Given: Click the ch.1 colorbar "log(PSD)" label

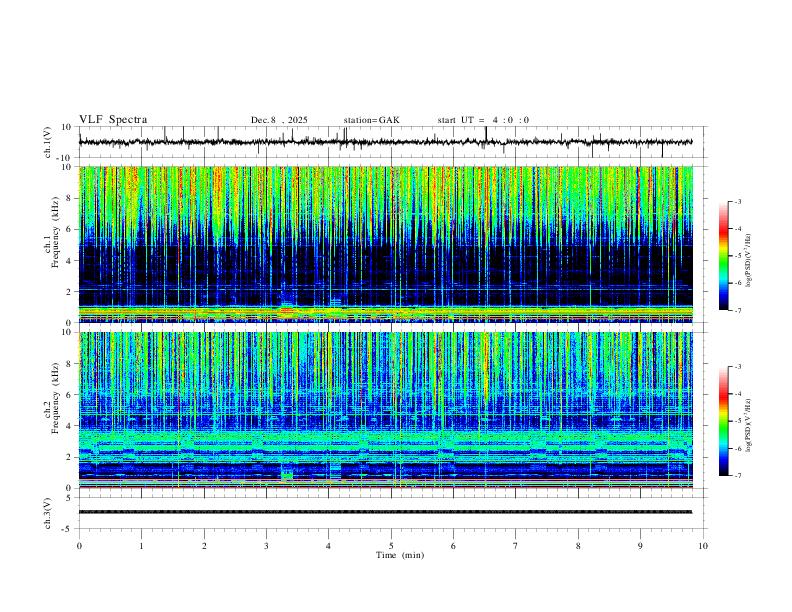Looking at the screenshot, I should click(749, 261).
